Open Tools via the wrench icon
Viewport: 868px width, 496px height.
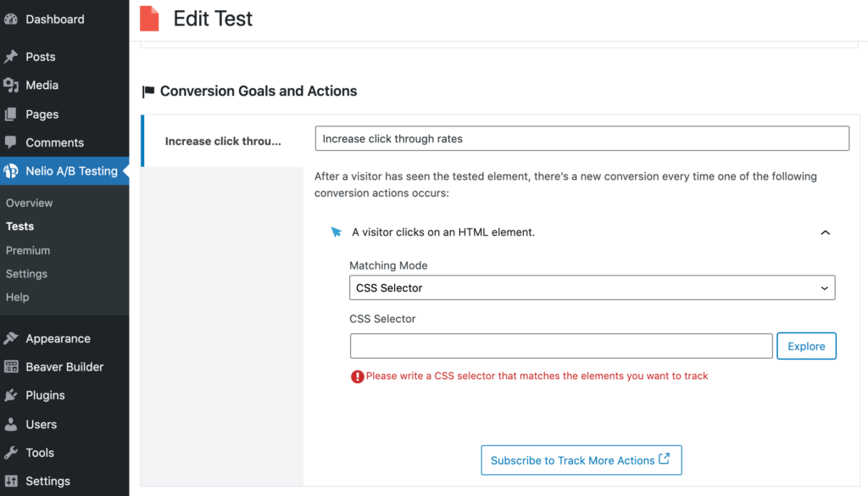point(12,452)
